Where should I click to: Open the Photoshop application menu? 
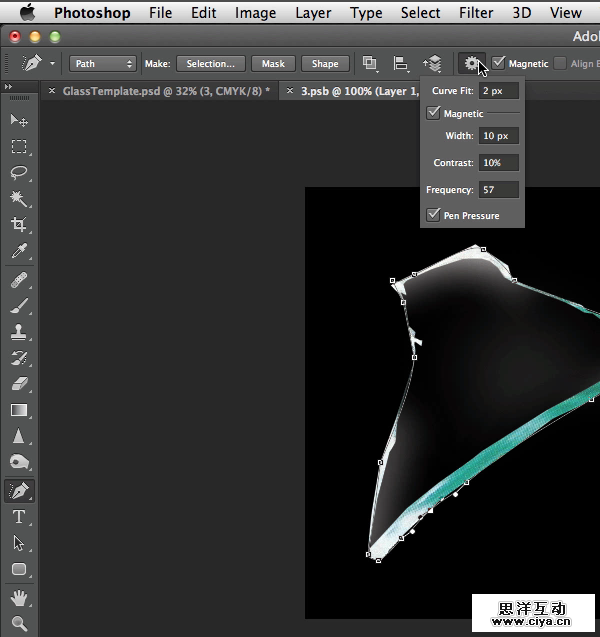(x=92, y=13)
